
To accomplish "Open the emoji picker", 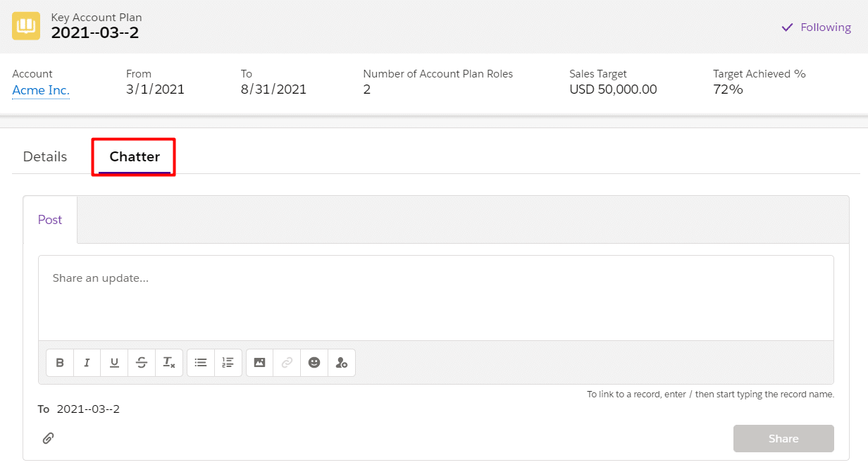I will (314, 363).
